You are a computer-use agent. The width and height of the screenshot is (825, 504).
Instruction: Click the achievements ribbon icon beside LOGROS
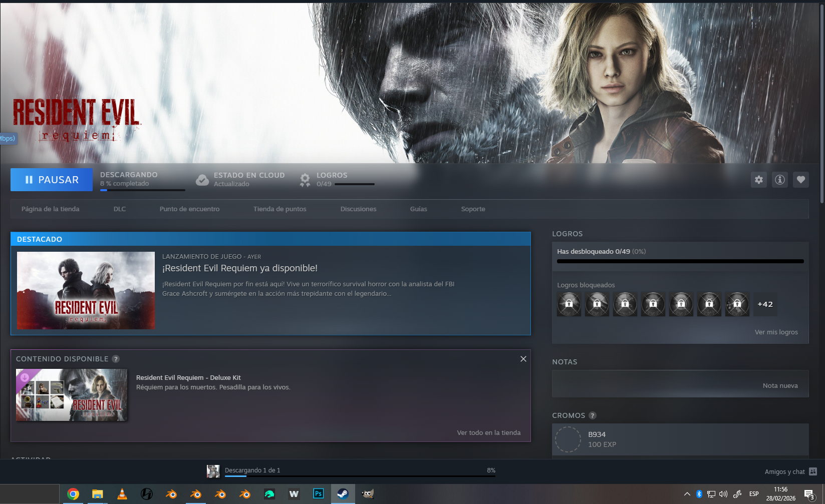(x=305, y=180)
